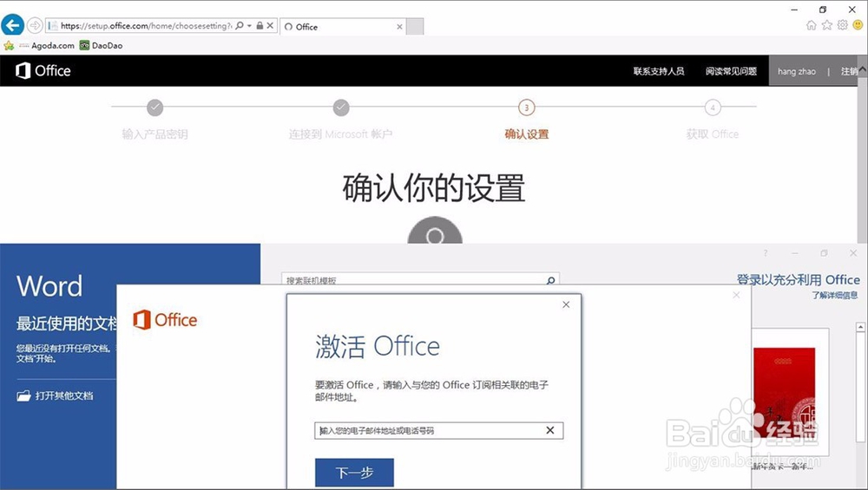Viewport: 868px width, 490px height.
Task: Click the Word window help question mark
Action: 766,253
